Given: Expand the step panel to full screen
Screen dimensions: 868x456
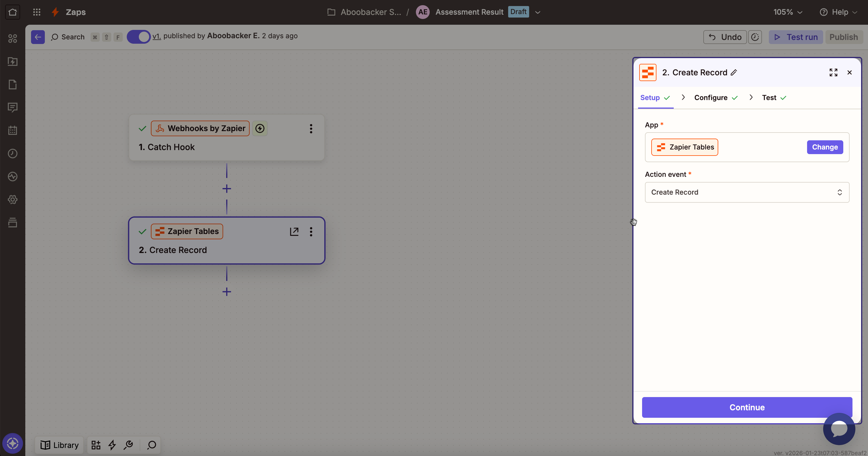Looking at the screenshot, I should pos(833,72).
